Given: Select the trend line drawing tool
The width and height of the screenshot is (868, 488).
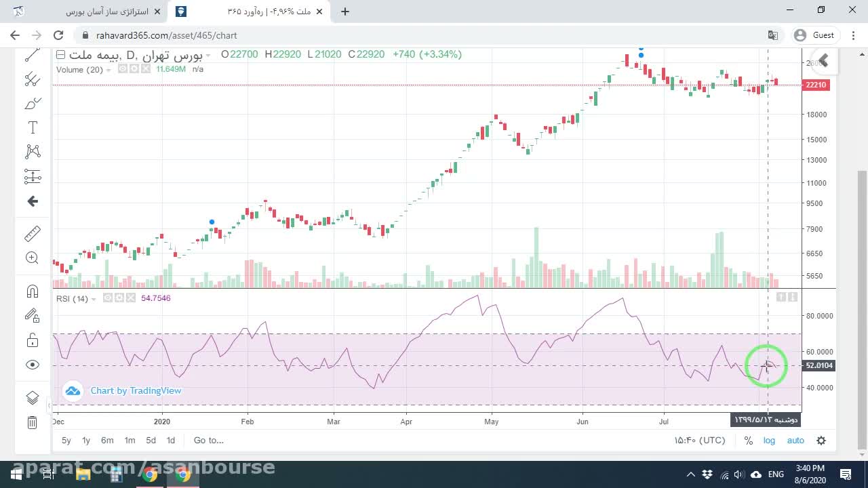Looking at the screenshot, I should [32, 56].
